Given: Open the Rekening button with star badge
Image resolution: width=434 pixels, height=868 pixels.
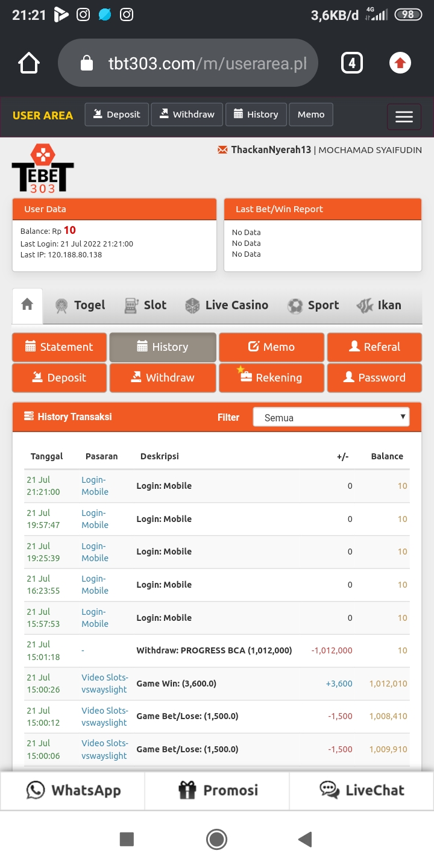Looking at the screenshot, I should (x=271, y=378).
